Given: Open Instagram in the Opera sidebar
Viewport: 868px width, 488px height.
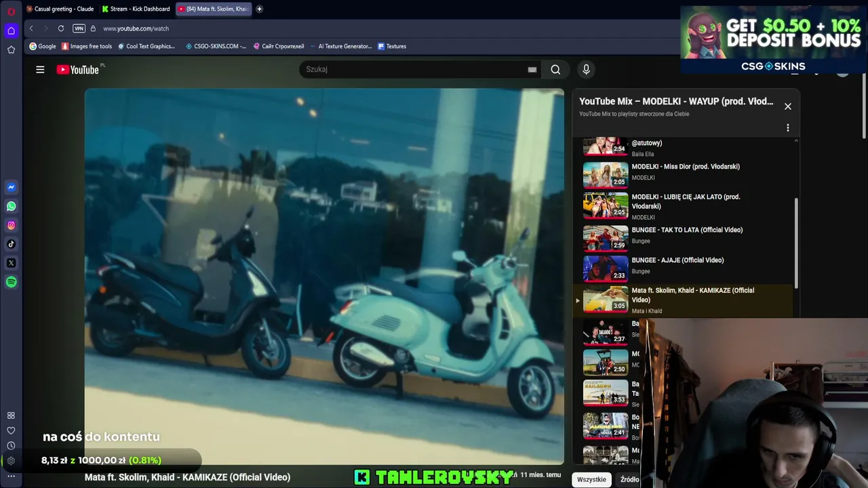Looking at the screenshot, I should pos(11,225).
